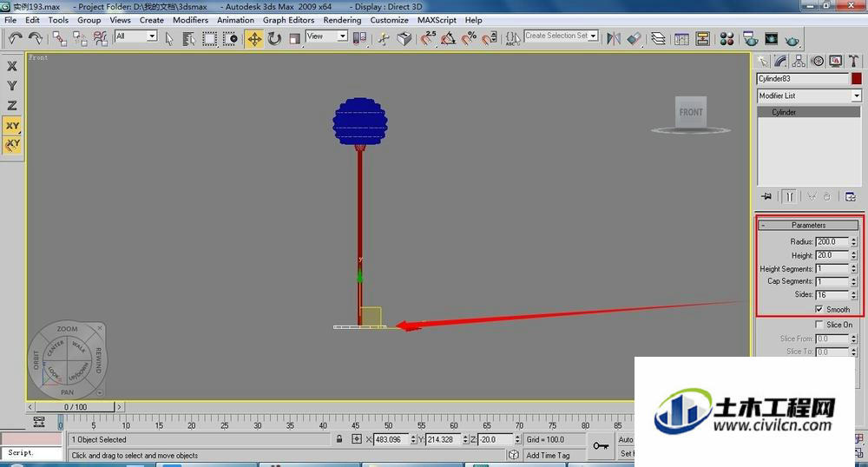The image size is (868, 467).
Task: Toggle the Window/Crossing selection icon
Action: 230,39
